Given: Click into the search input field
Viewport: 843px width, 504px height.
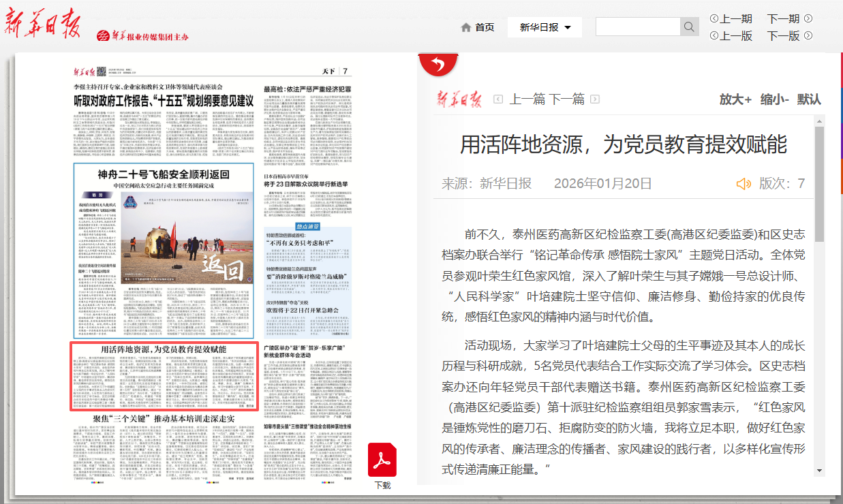Looking at the screenshot, I should (x=637, y=27).
